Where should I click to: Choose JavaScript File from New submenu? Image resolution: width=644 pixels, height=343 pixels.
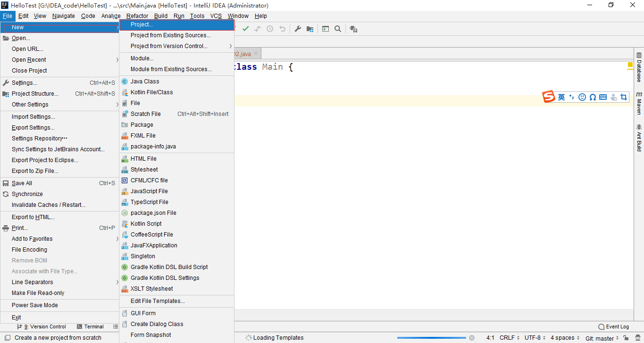coord(177,191)
